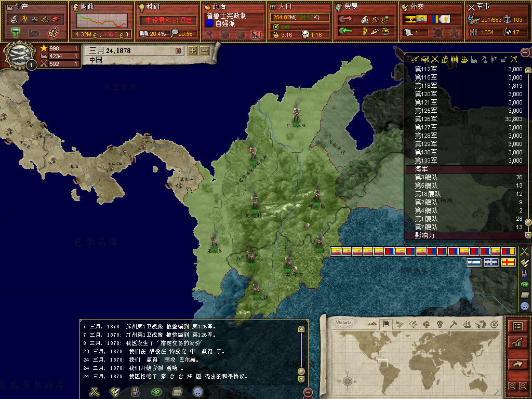Pause the game with the red pause button
Image resolution: width=532 pixels, height=399 pixels.
point(178,51)
